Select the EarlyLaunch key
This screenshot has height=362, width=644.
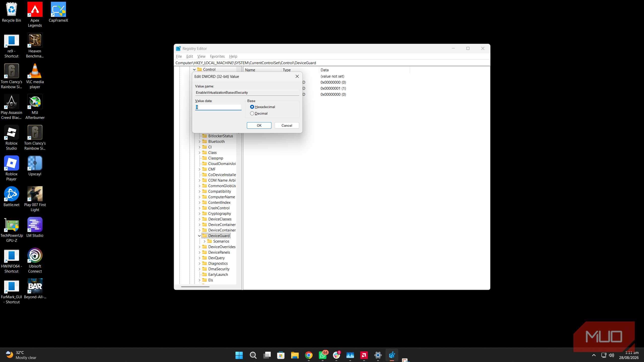218,275
